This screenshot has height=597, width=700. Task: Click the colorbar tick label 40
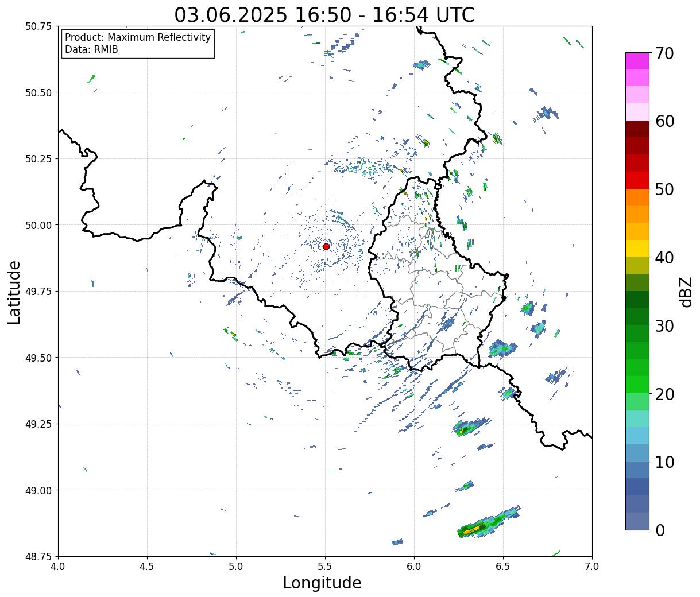[664, 258]
